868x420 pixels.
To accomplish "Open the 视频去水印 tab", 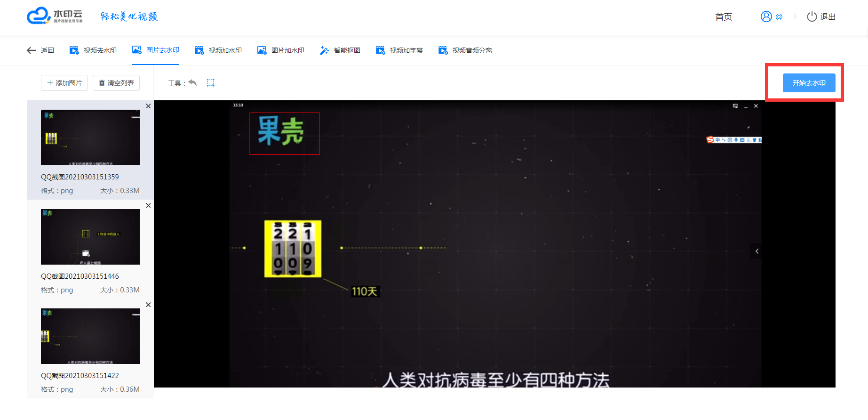I will click(x=93, y=50).
